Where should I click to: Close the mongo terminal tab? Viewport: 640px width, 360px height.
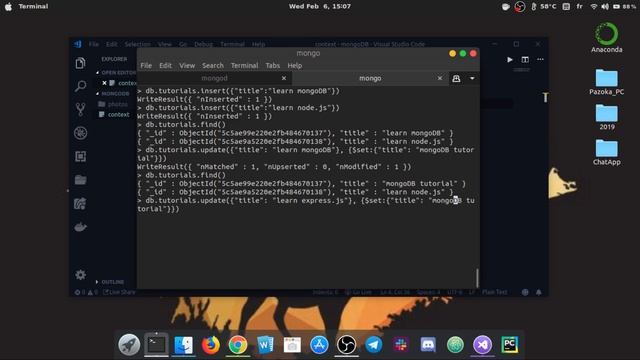pos(440,78)
